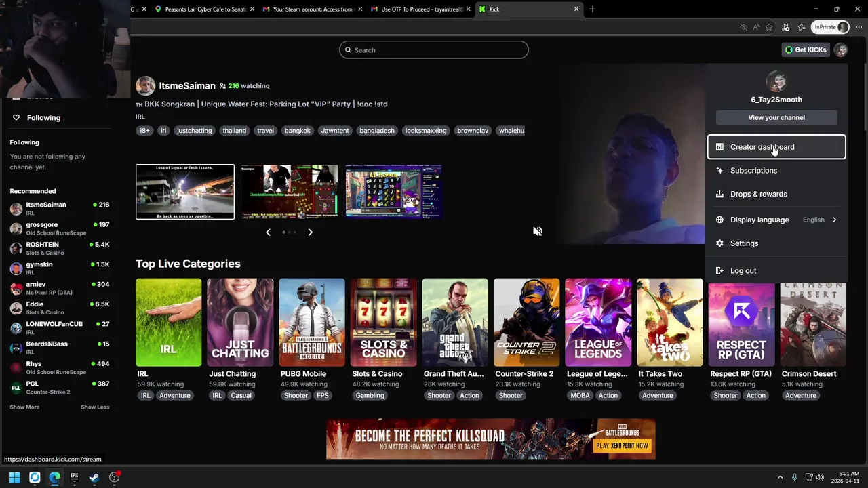Click the ItsmeSaiman featured channel name
Image resolution: width=868 pixels, height=488 pixels.
pyautogui.click(x=187, y=86)
